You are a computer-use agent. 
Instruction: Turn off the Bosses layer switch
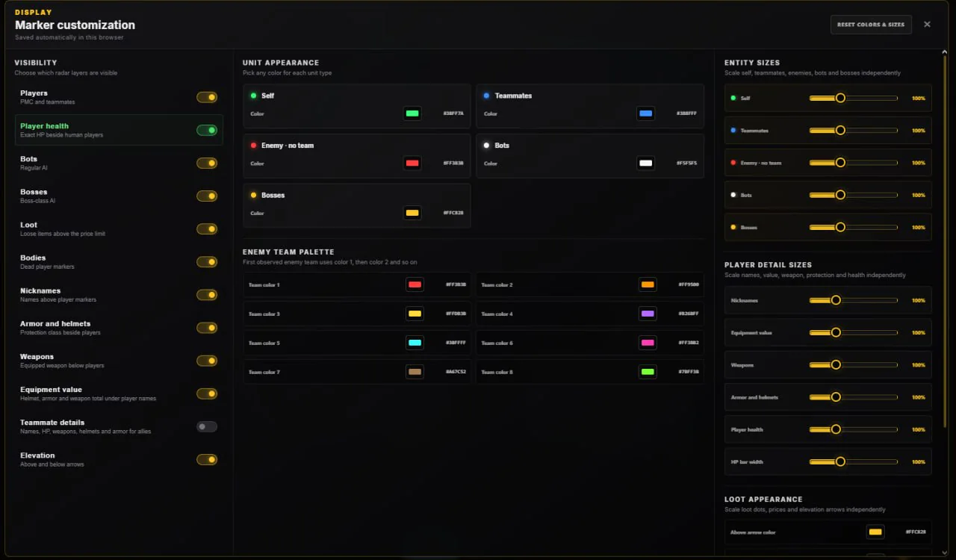(x=207, y=196)
